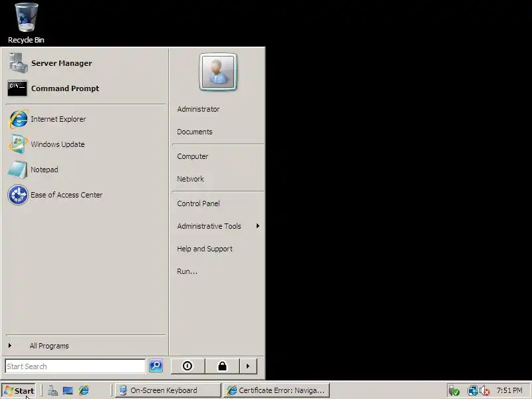Expand All Programs list
This screenshot has width=532, height=399.
[86, 346]
